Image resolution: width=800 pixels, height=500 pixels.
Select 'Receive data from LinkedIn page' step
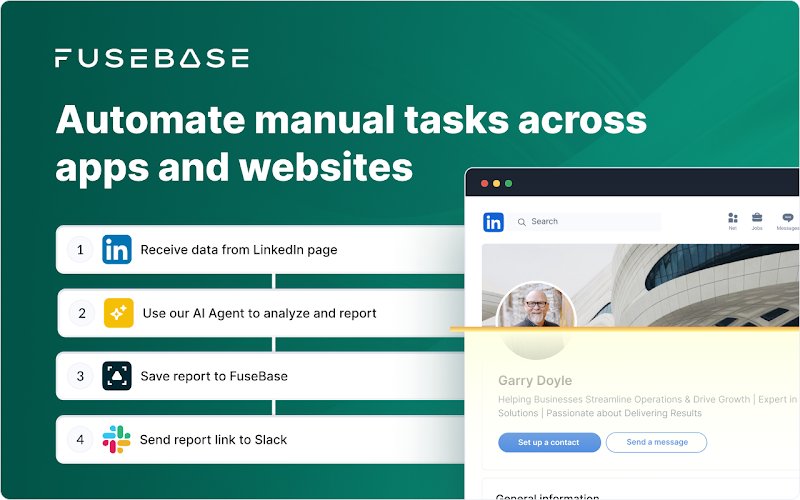click(260, 249)
